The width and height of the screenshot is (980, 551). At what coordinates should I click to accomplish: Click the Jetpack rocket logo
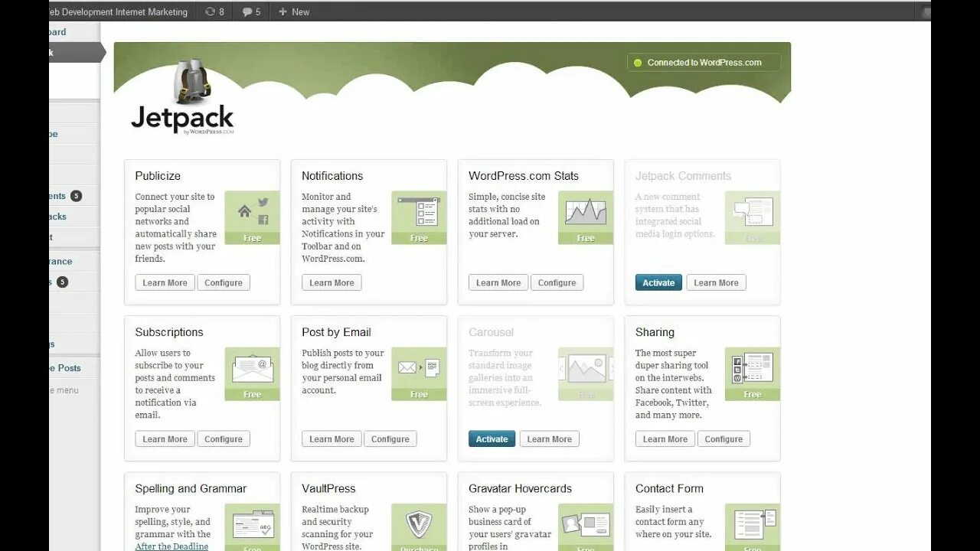tap(182, 97)
